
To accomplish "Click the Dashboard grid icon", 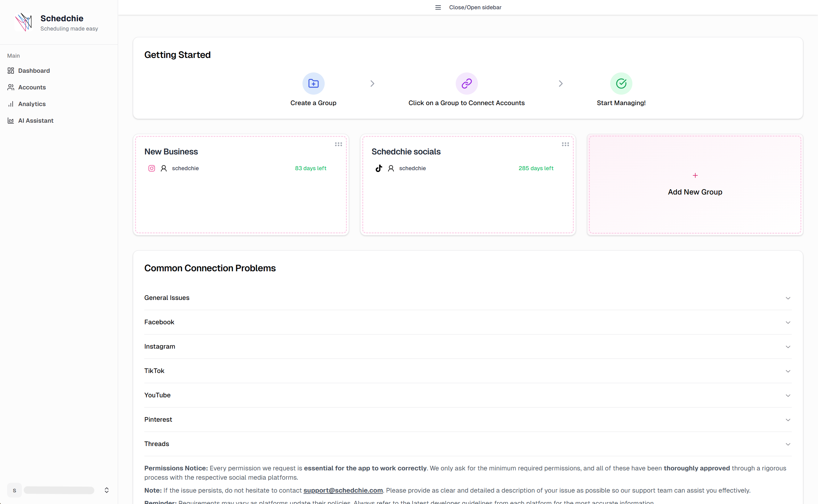I will pos(11,71).
